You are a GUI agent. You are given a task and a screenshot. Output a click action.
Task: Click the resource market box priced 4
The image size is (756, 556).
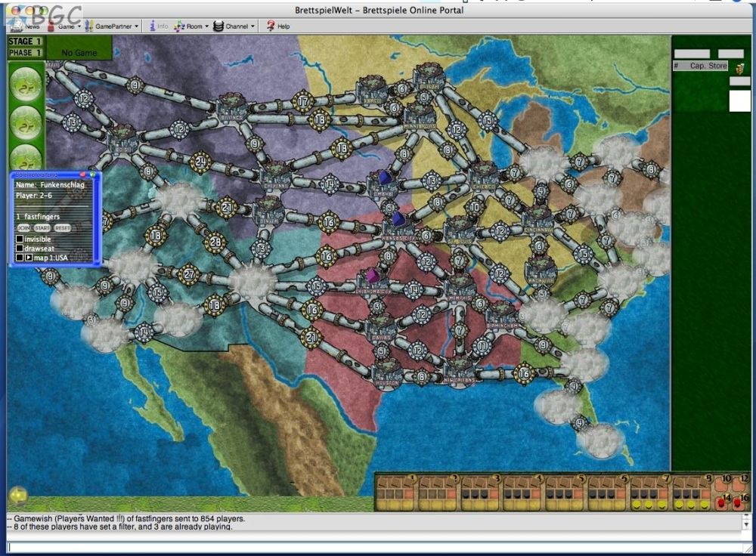pyautogui.click(x=523, y=493)
